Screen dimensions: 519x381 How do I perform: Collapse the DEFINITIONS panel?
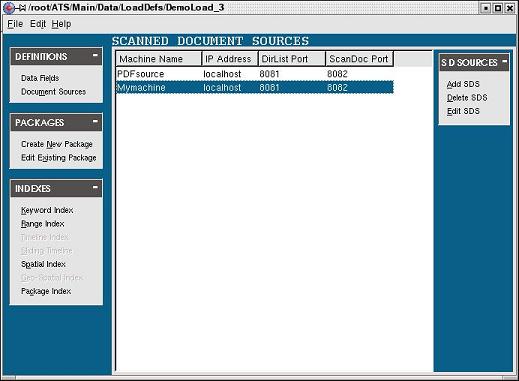95,55
